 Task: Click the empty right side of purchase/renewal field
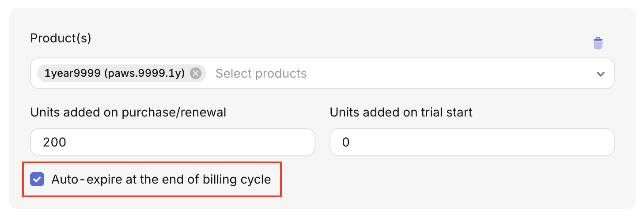265,142
